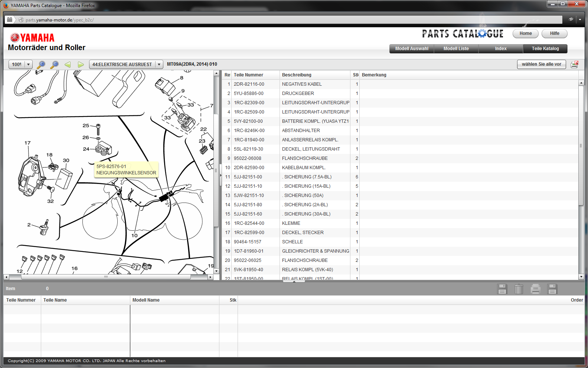Image resolution: width=588 pixels, height=368 pixels.
Task: Open the Index tab
Action: (x=500, y=49)
